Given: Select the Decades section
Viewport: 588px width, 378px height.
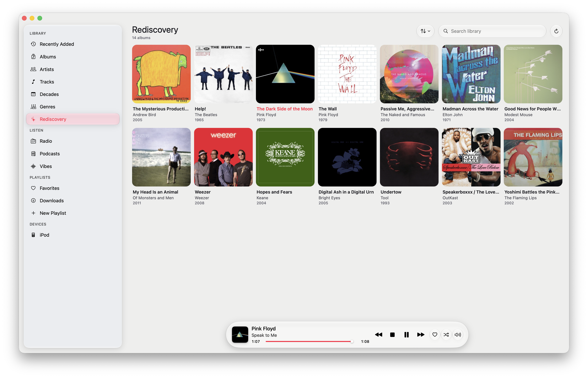Looking at the screenshot, I should click(x=72, y=94).
